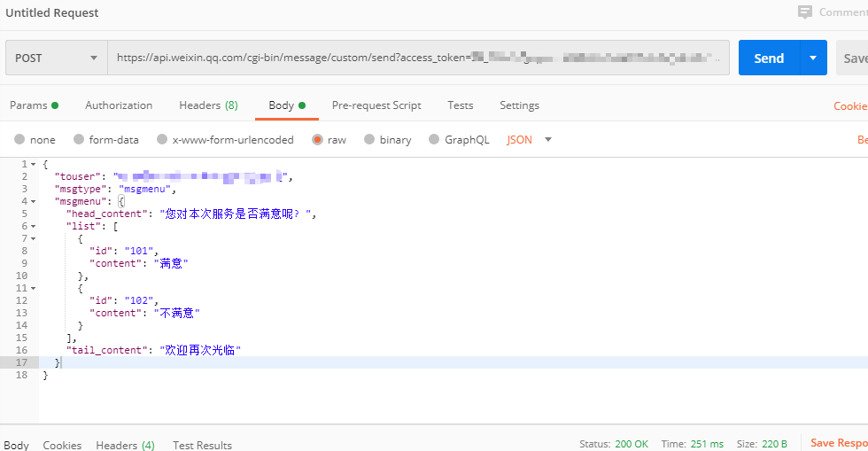Image resolution: width=868 pixels, height=451 pixels.
Task: Collapse the list fold at line 6
Action: [34, 227]
